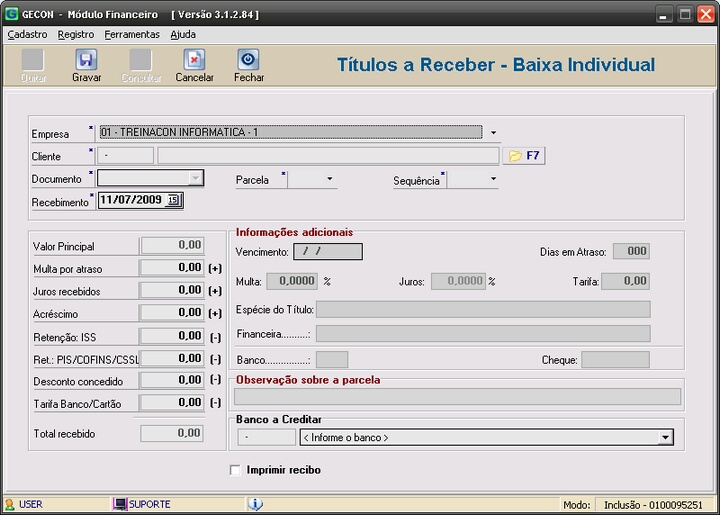Open the Ajuda menu
The height and width of the screenshot is (515, 720).
coord(183,34)
